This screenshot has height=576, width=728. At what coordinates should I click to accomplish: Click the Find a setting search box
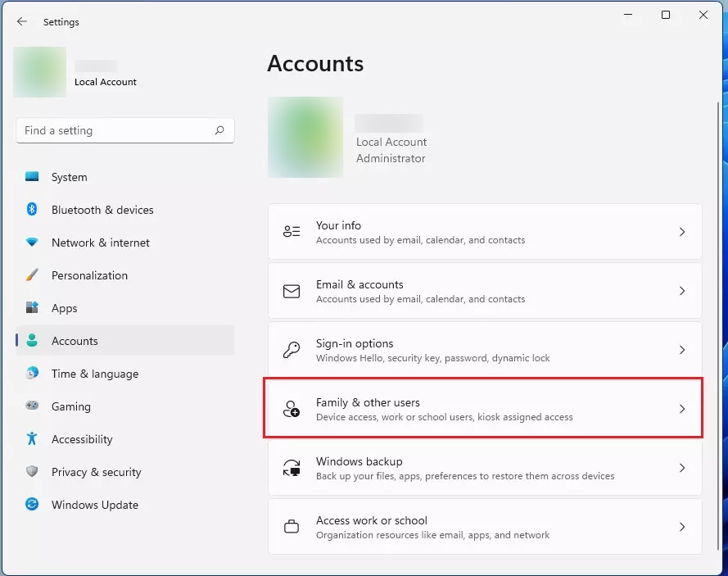pyautogui.click(x=125, y=130)
